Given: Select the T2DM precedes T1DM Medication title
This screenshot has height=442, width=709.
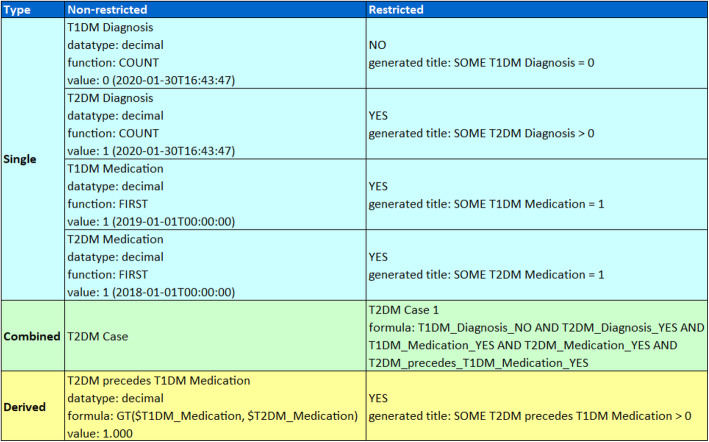Looking at the screenshot, I should pos(170,381).
